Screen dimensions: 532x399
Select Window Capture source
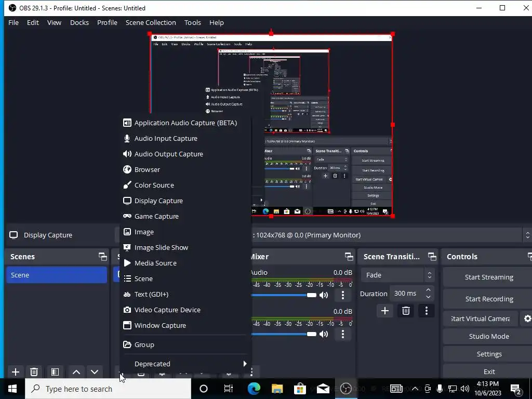(185, 325)
